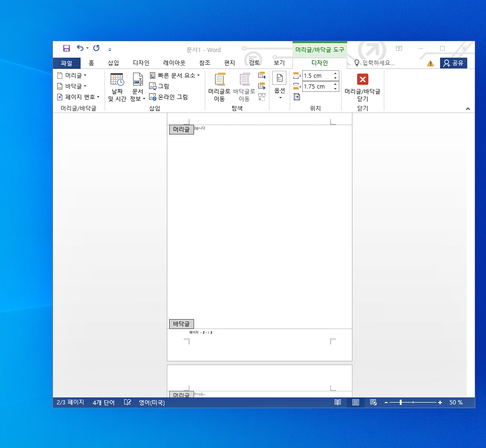Click 2/3 페이지 page indicator

70,402
